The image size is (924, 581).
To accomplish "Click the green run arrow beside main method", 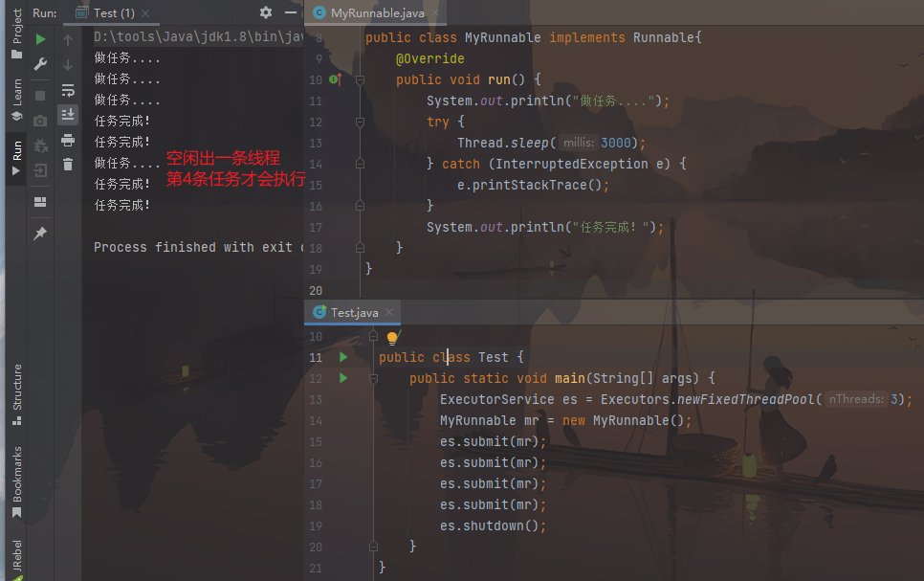I will [x=343, y=378].
